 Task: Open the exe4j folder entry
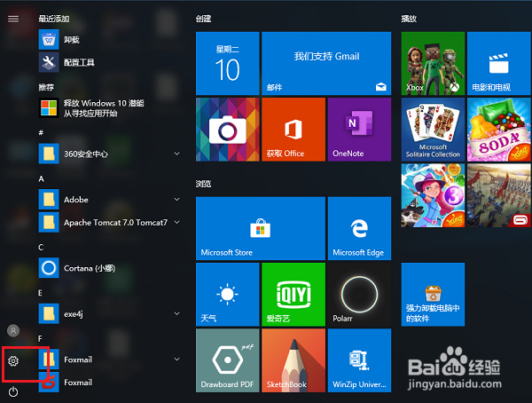point(110,313)
